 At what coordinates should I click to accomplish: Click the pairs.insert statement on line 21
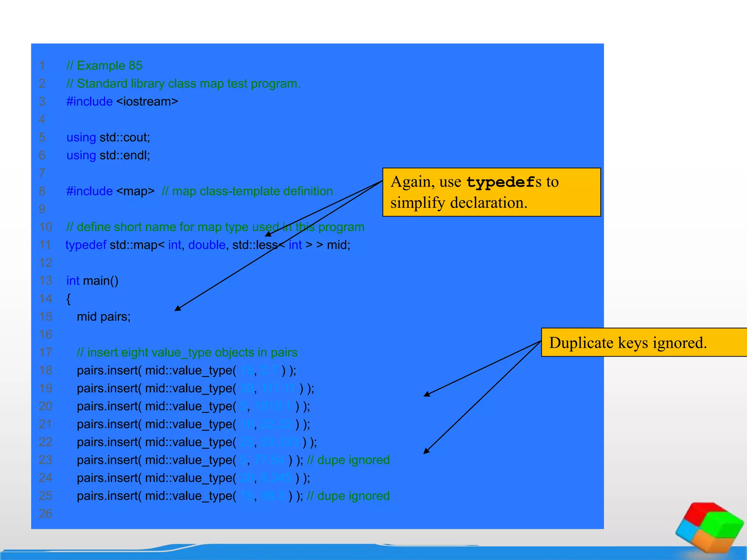[193, 424]
